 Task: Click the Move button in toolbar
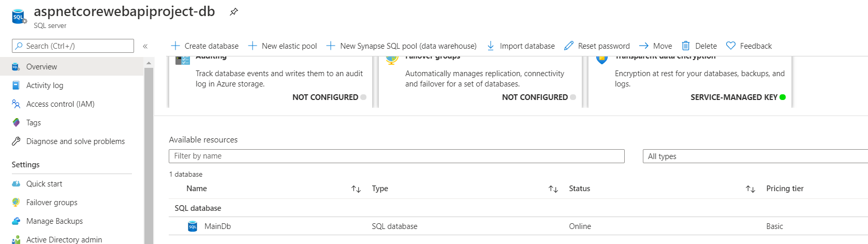click(656, 46)
